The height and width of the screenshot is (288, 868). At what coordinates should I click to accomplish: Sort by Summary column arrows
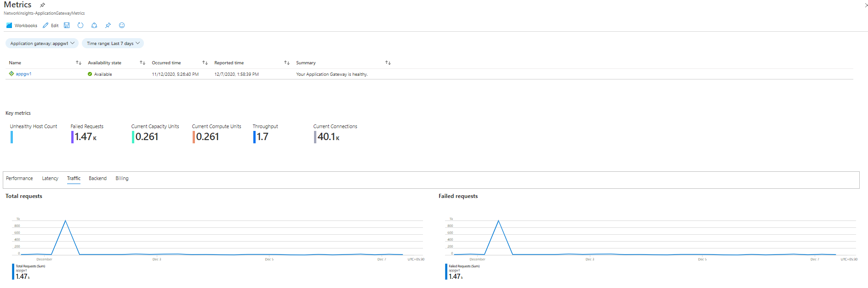pos(388,62)
